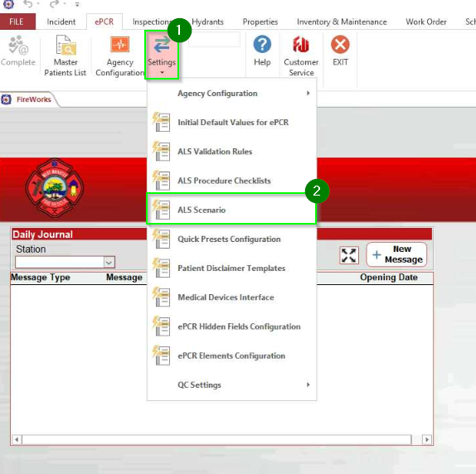Click icon beside Patient Disclaimer Templates
Image resolution: width=476 pixels, height=474 pixels.
[x=161, y=268]
